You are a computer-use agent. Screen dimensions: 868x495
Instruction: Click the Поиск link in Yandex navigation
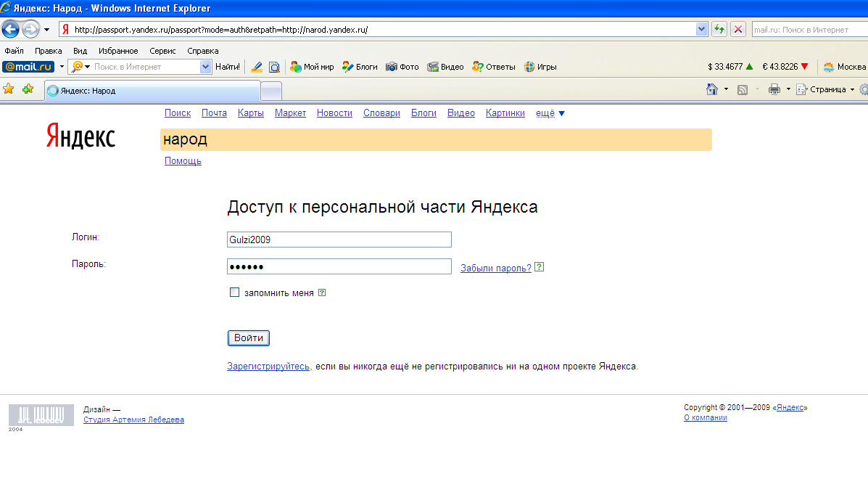coord(178,113)
